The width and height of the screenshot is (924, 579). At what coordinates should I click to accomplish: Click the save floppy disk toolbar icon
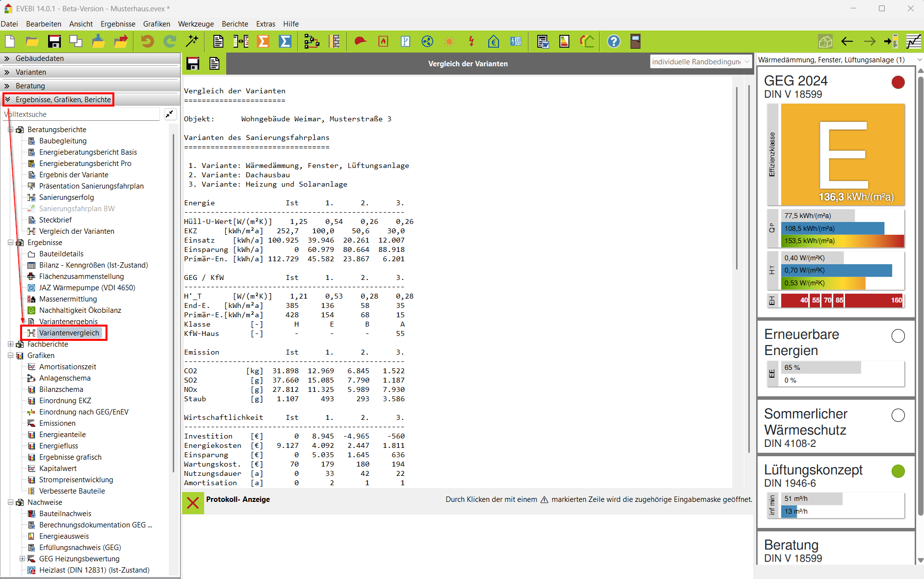tap(54, 42)
